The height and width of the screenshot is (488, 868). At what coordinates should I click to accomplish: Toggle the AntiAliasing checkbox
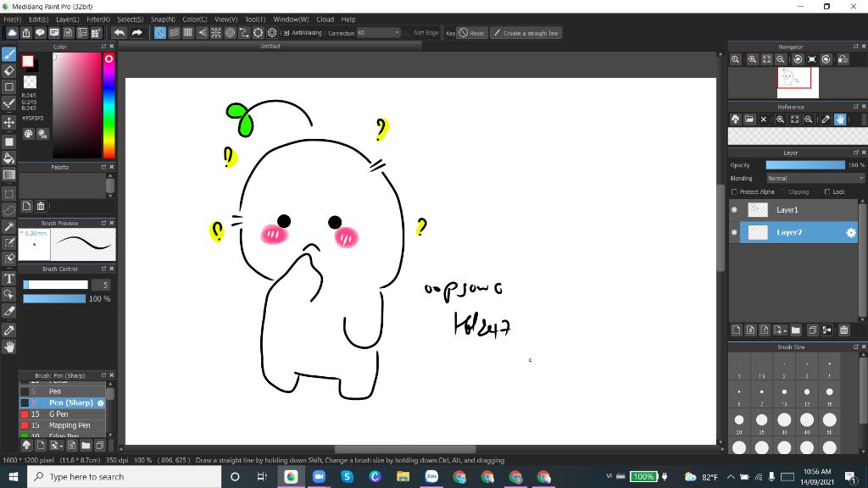pyautogui.click(x=287, y=33)
